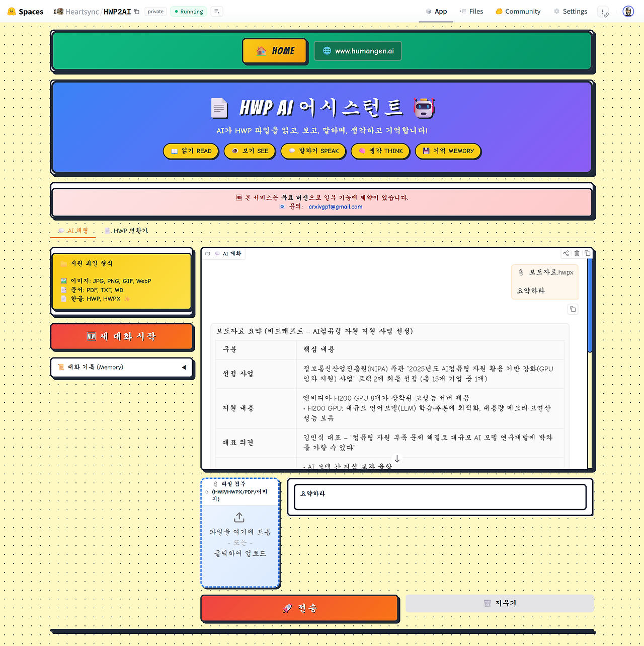Open the Community tab

(518, 12)
